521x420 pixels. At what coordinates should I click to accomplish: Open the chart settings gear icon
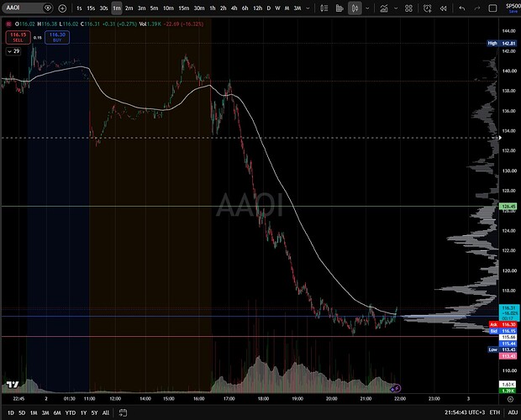510,399
